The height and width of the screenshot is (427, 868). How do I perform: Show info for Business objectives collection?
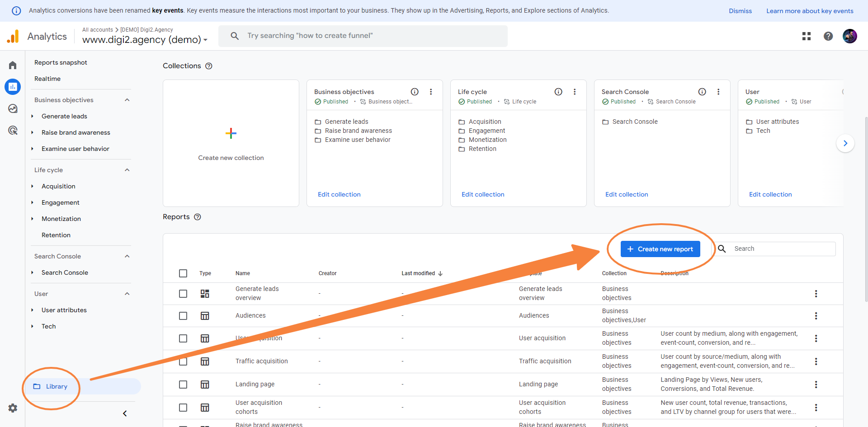tap(415, 92)
